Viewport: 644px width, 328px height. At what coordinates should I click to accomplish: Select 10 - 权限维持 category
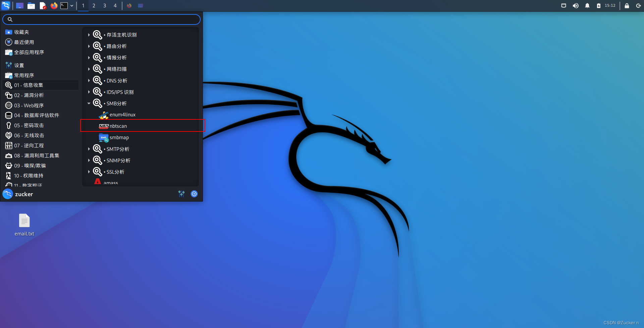click(41, 176)
